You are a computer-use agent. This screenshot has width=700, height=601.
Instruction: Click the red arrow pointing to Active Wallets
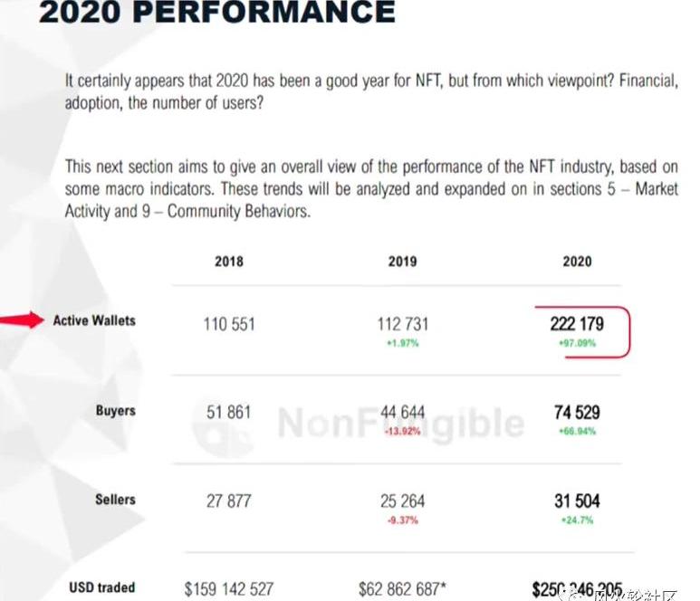click(22, 320)
